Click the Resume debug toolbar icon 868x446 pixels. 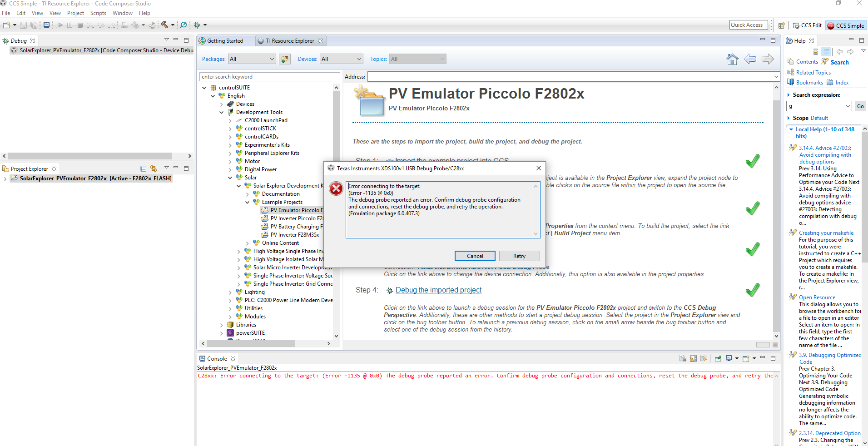click(x=59, y=25)
